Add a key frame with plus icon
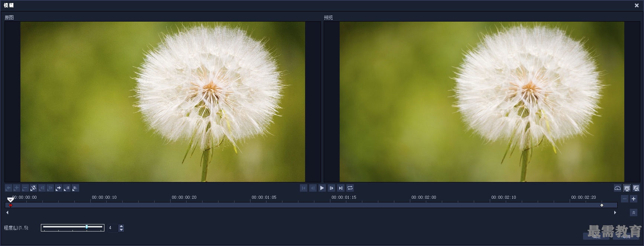The height and width of the screenshot is (246, 644). pyautogui.click(x=17, y=188)
